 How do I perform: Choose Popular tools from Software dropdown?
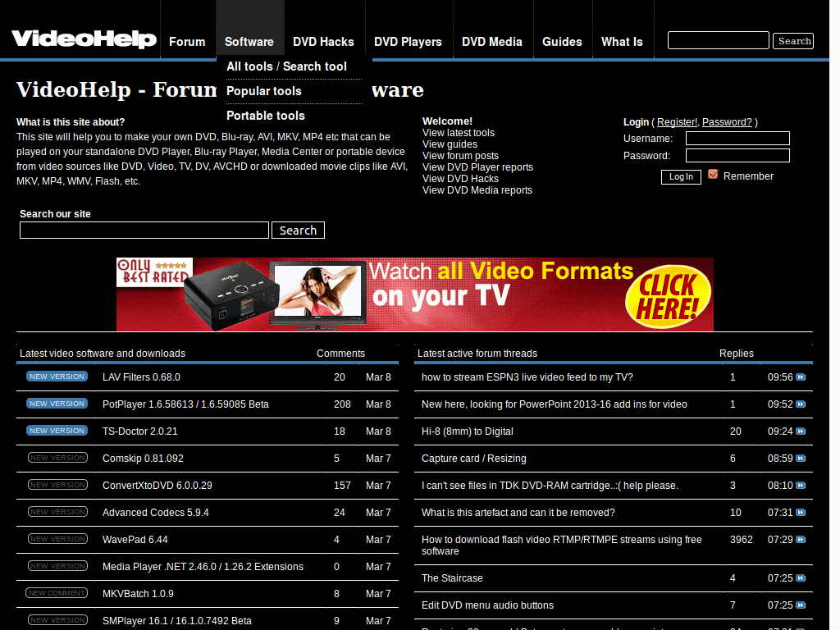[264, 91]
